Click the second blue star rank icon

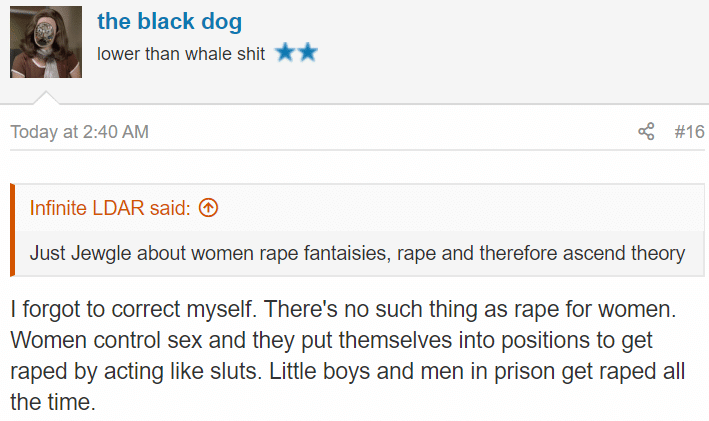point(307,52)
